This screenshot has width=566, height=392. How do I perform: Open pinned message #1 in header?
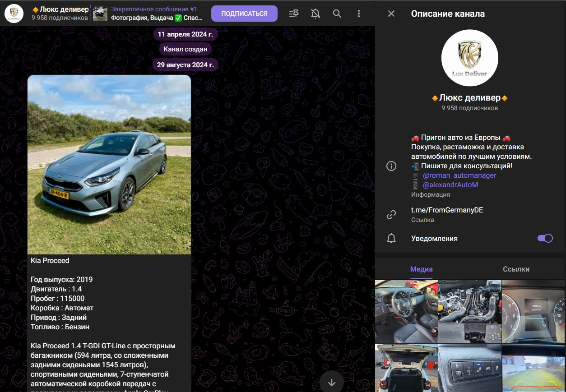[157, 14]
